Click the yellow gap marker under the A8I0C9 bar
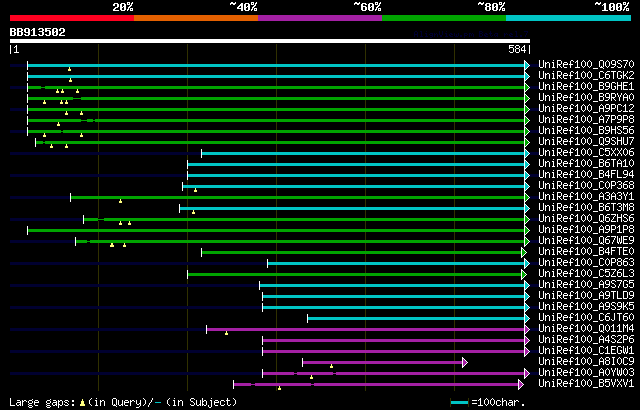This screenshot has width=640, height=410. point(331,366)
